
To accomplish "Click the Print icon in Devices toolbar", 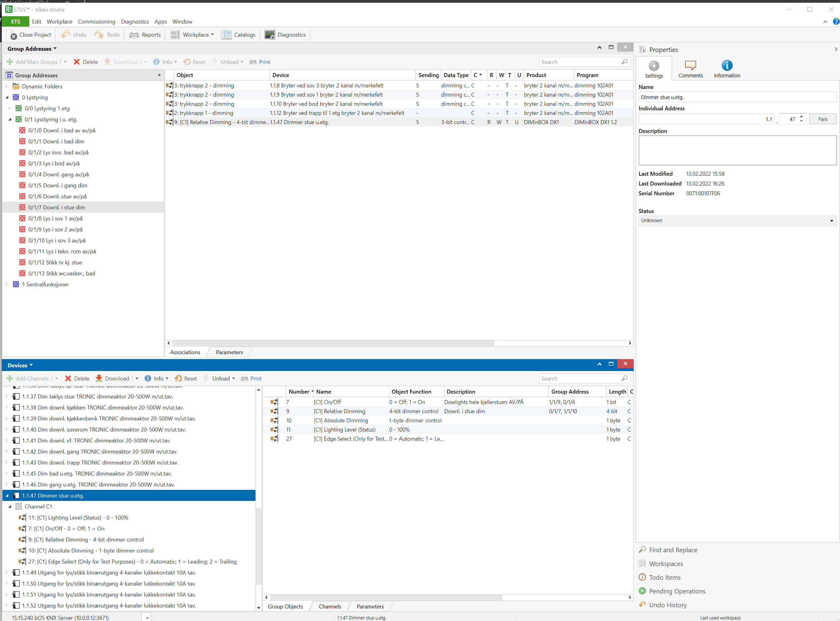I will [244, 378].
